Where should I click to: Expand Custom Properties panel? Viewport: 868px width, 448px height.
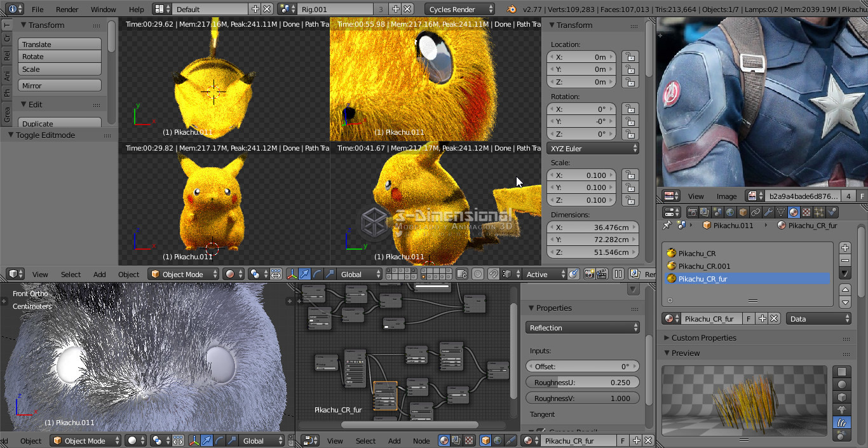[704, 337]
